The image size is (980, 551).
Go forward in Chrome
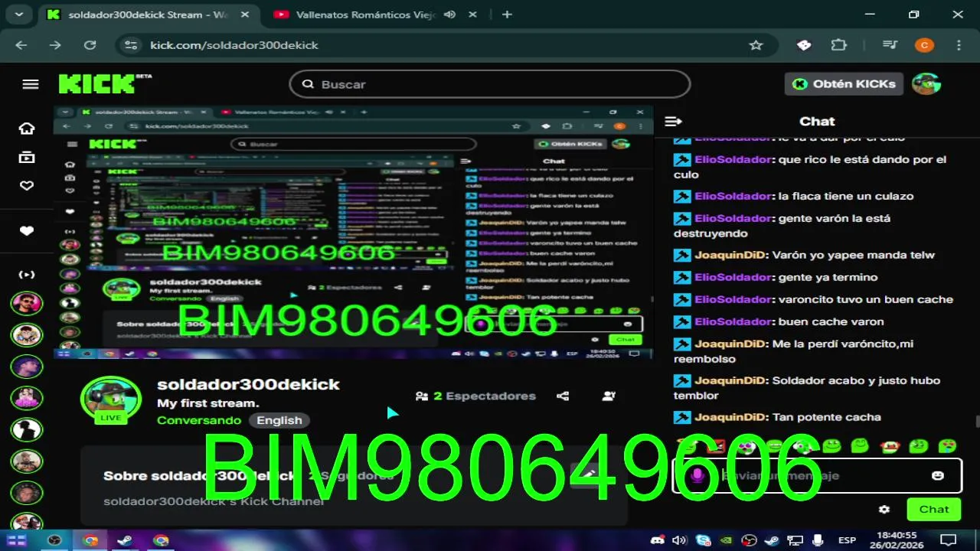coord(55,45)
